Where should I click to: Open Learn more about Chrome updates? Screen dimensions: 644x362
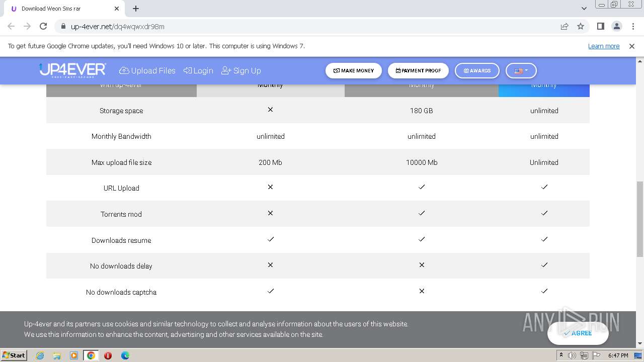(604, 46)
